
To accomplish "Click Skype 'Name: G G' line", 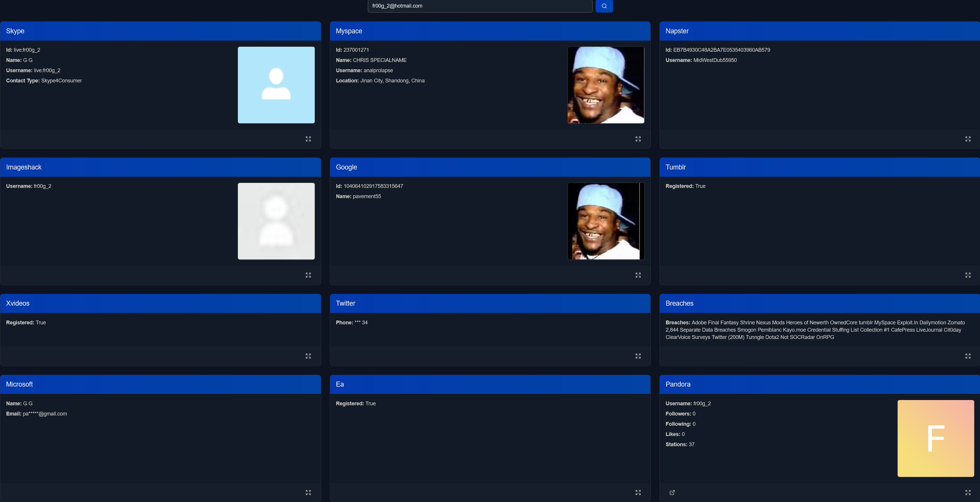I will pyautogui.click(x=19, y=60).
